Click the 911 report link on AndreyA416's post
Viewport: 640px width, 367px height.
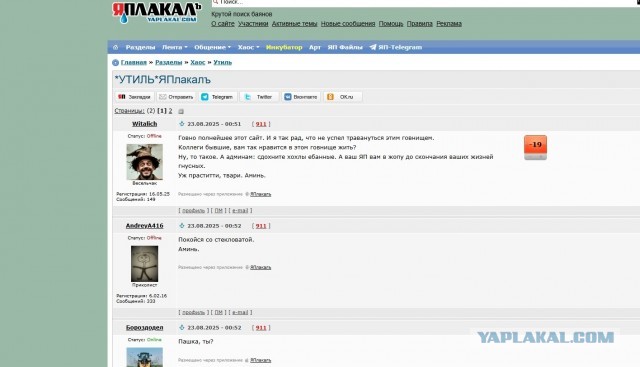[261, 226]
